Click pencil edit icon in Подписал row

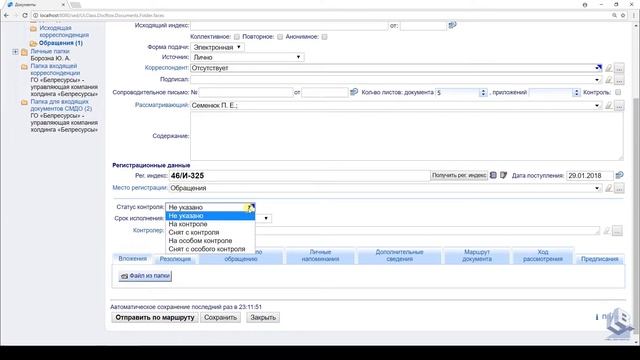tap(608, 80)
